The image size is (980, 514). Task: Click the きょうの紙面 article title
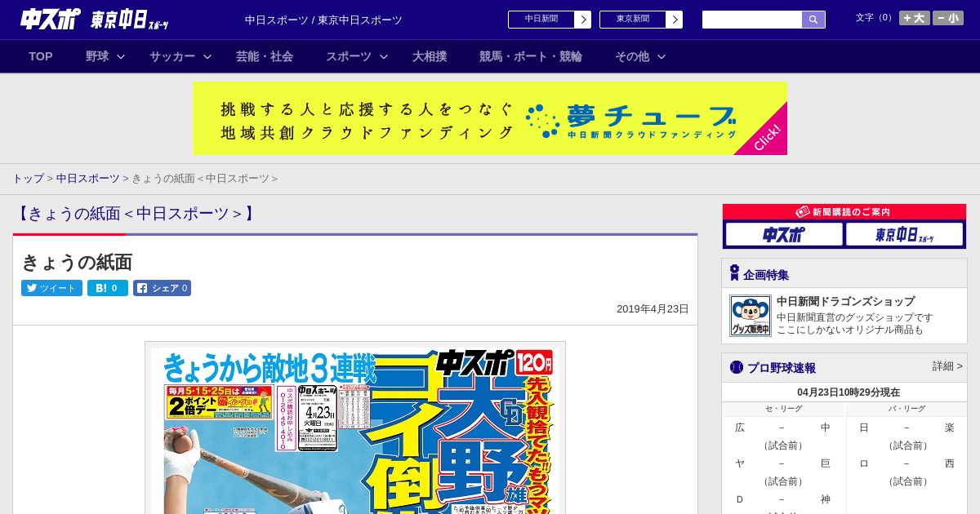[77, 262]
